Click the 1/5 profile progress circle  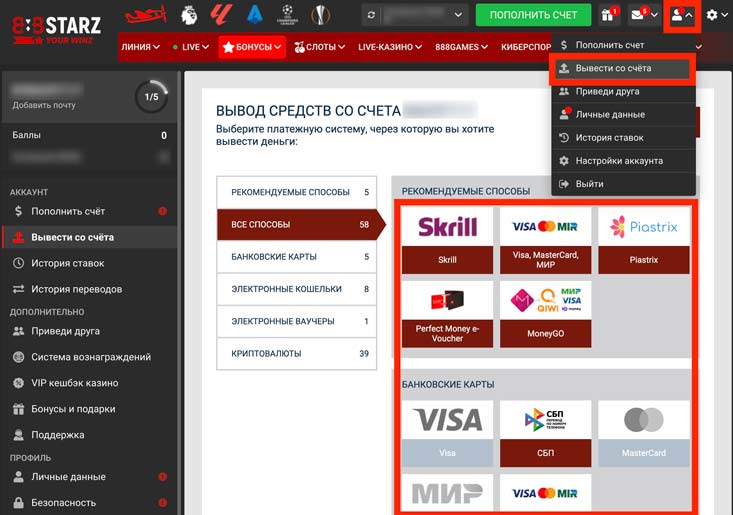(151, 96)
